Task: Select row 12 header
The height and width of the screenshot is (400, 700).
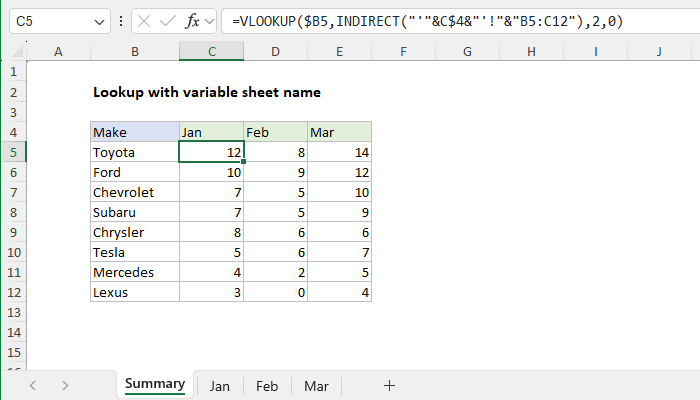Action: pyautogui.click(x=13, y=292)
